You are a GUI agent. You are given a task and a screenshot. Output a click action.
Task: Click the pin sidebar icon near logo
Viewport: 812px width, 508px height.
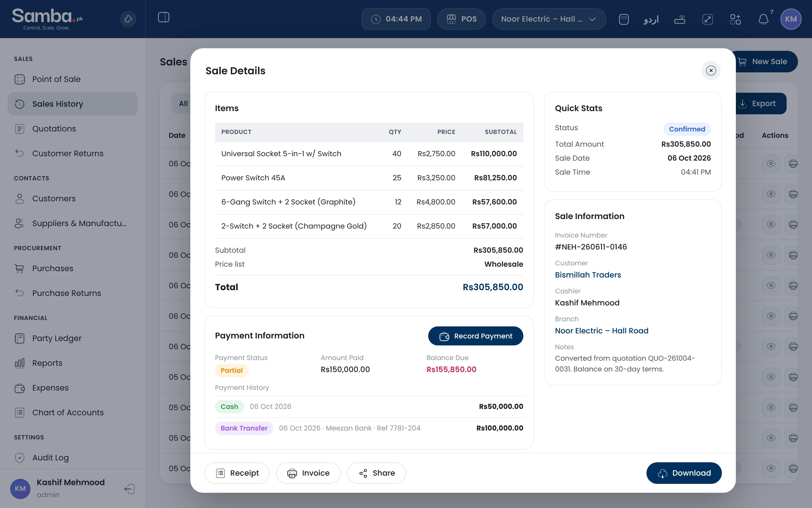point(128,19)
